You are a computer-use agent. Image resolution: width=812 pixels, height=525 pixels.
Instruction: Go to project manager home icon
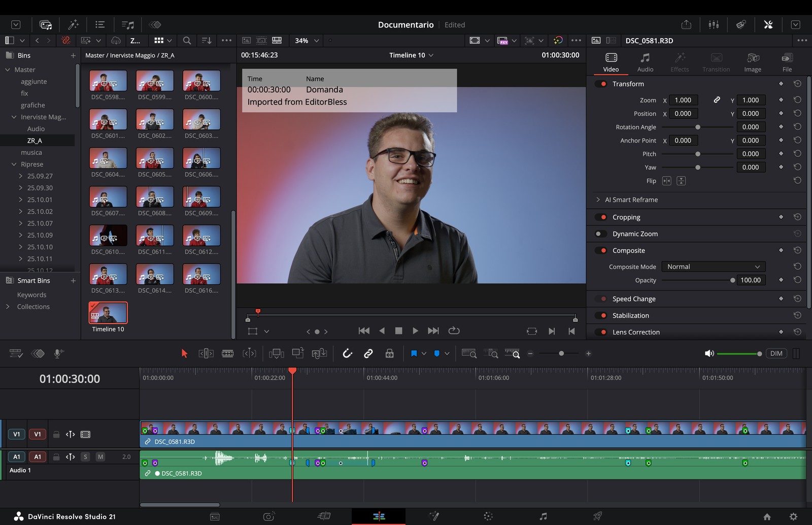click(767, 516)
